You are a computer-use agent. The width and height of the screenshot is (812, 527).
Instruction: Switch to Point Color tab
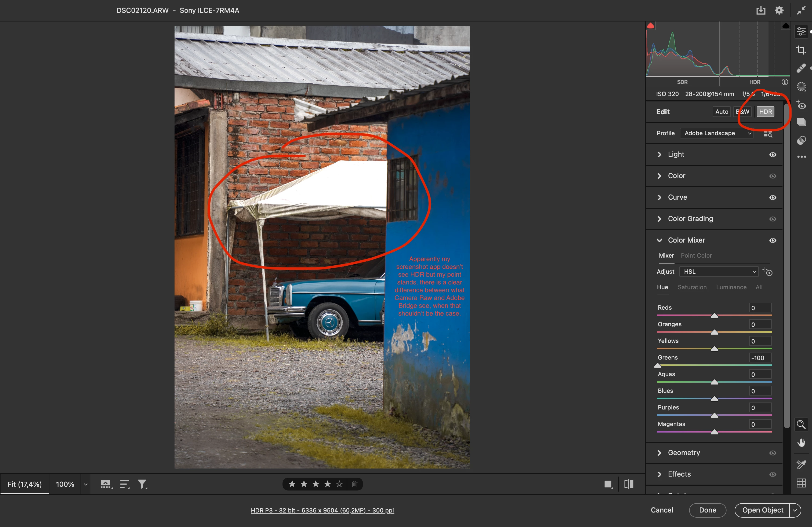(x=696, y=255)
